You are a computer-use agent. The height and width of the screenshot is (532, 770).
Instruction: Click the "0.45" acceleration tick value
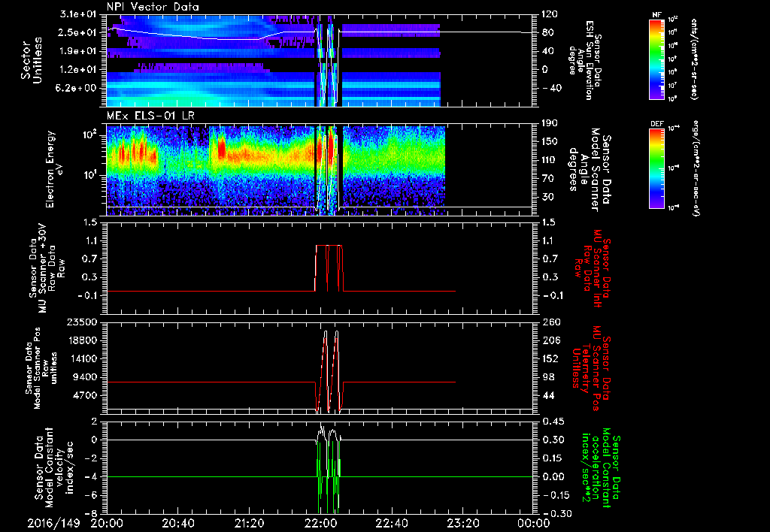coord(553,421)
